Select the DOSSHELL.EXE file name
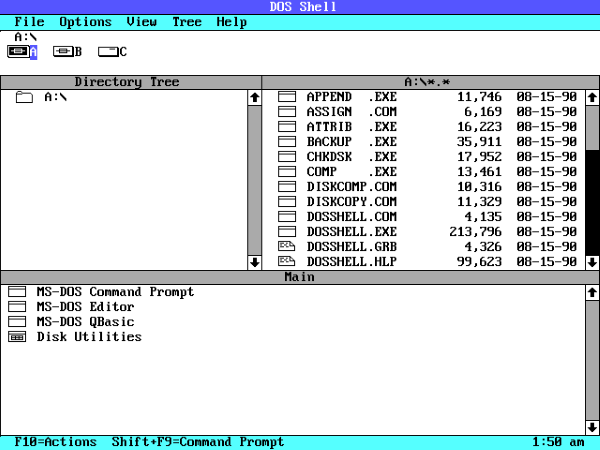 tap(352, 232)
